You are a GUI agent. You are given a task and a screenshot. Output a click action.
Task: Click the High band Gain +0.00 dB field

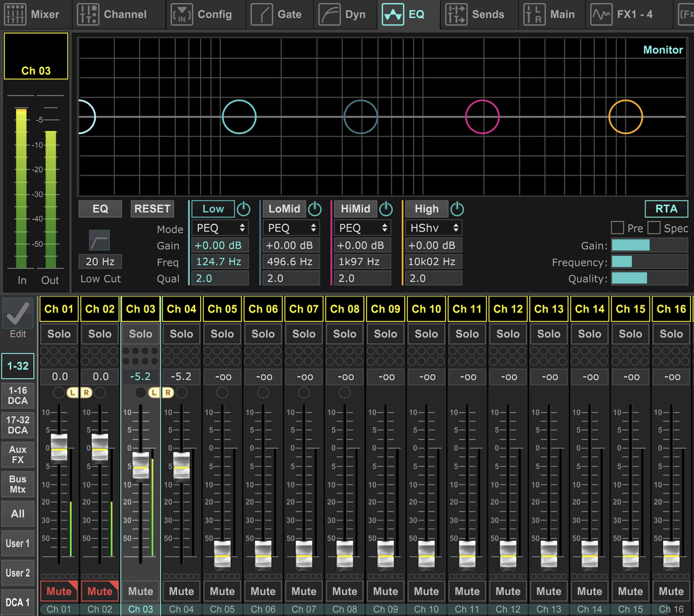click(x=434, y=245)
